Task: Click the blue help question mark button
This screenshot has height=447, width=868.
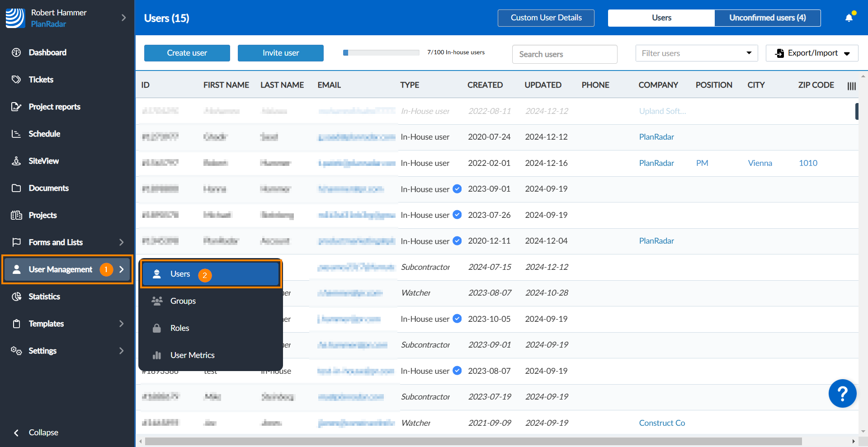Action: pyautogui.click(x=842, y=393)
